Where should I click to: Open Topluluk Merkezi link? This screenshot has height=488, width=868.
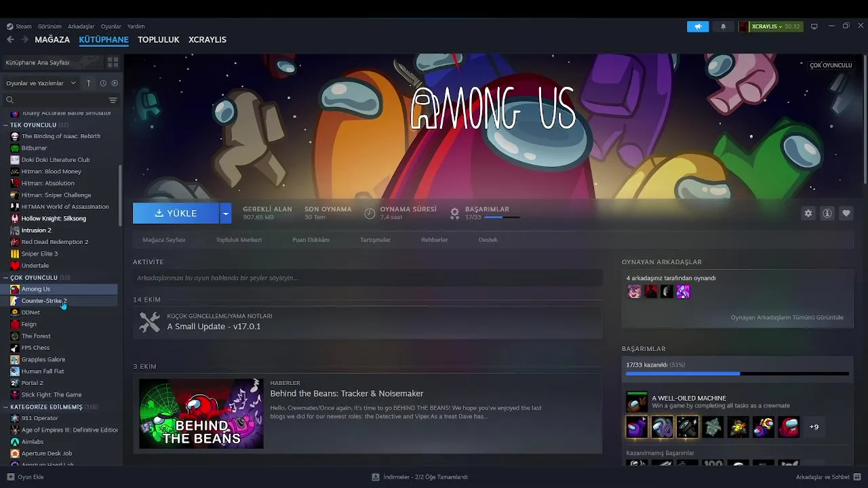[239, 240]
